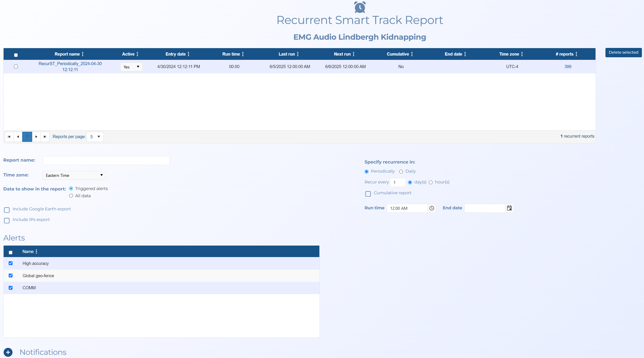This screenshot has height=358, width=644.
Task: Uncheck the COMM alert
Action: 11,288
